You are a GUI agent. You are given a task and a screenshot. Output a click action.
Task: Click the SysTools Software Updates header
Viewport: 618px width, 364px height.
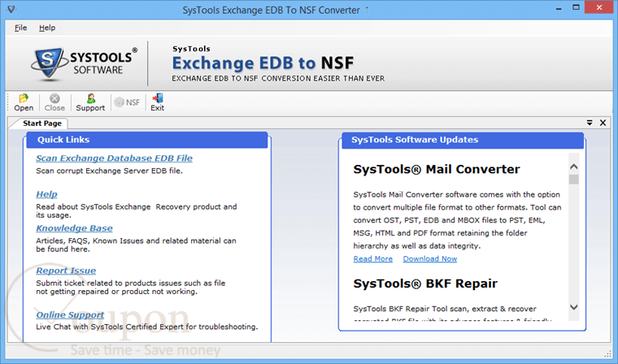[x=463, y=140]
